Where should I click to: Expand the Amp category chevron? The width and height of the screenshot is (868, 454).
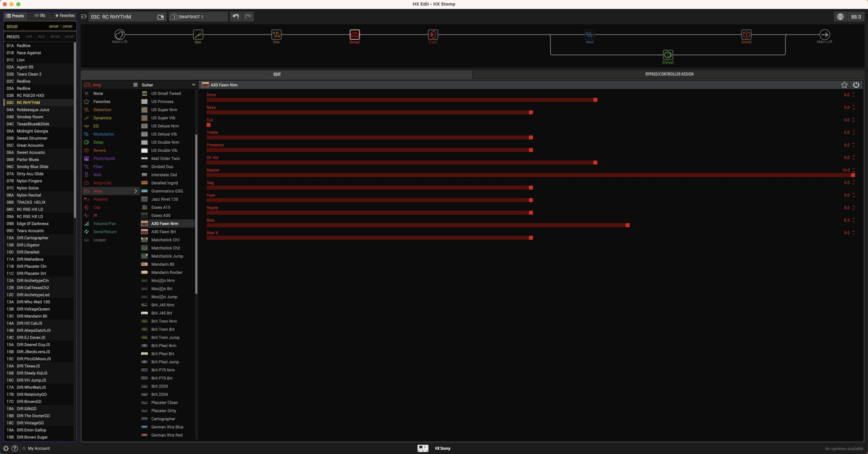pos(136,191)
